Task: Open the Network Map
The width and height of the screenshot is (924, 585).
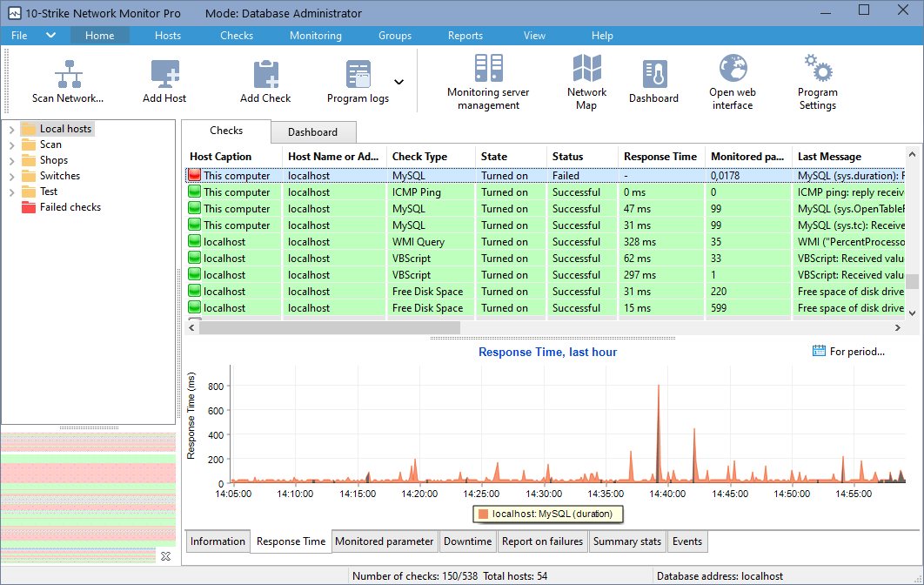Action: point(587,82)
